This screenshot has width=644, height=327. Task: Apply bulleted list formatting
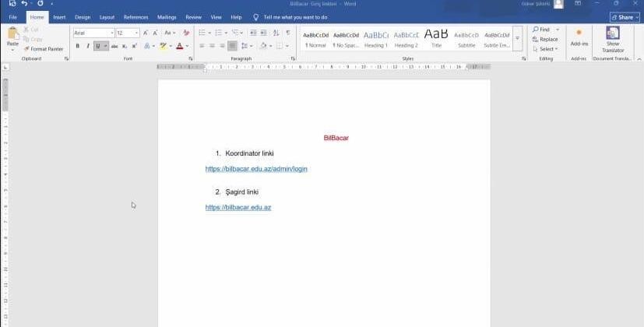201,33
